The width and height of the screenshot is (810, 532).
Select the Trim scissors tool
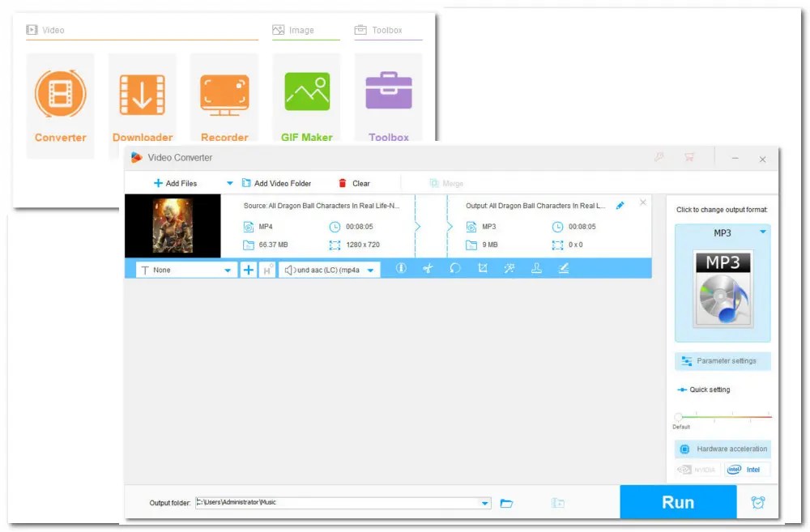click(428, 268)
